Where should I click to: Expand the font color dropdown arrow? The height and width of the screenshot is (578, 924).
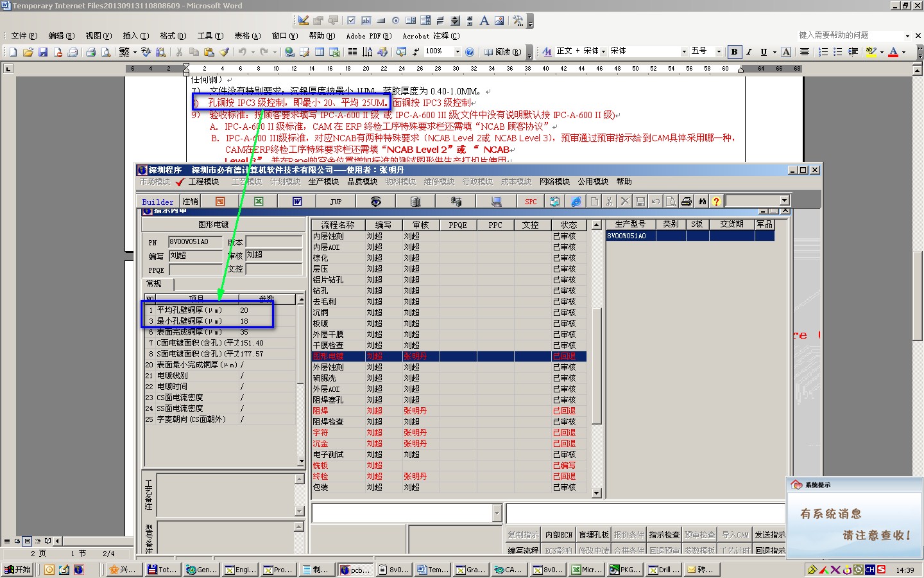[903, 52]
